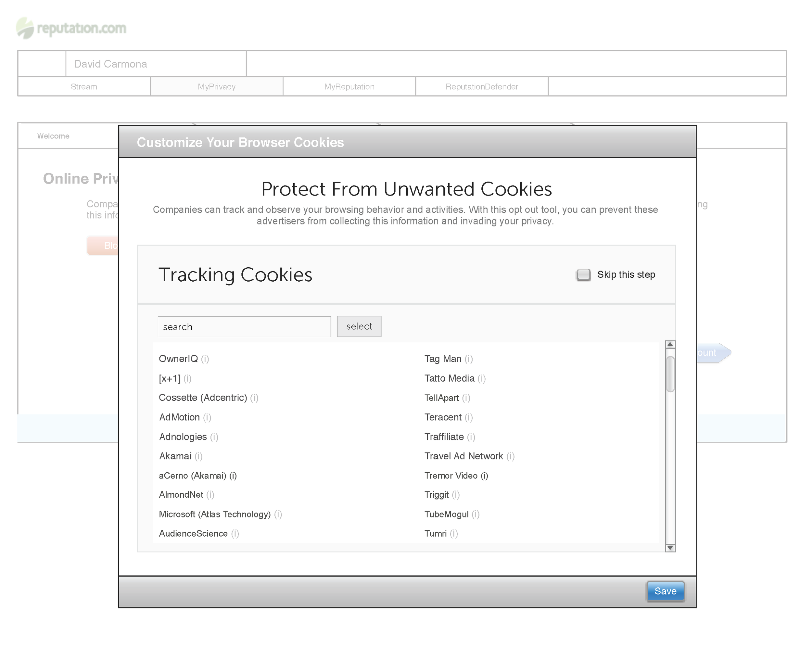Click the info icon next to Tag Man
The width and height of the screenshot is (812, 650).
pyautogui.click(x=468, y=359)
